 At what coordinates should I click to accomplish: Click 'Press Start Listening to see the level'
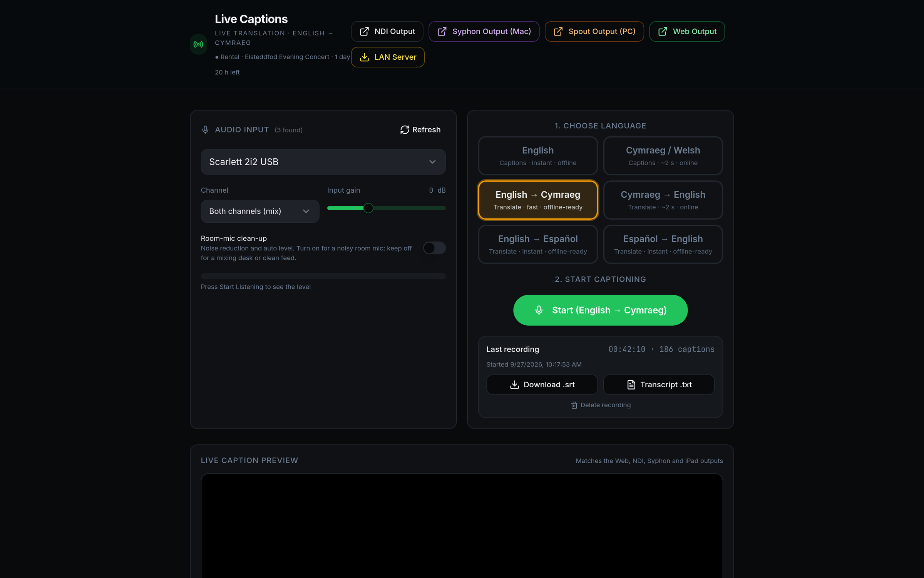coord(256,287)
